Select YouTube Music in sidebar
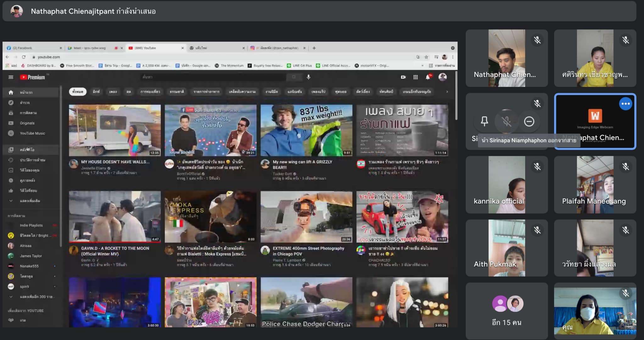 (32, 133)
